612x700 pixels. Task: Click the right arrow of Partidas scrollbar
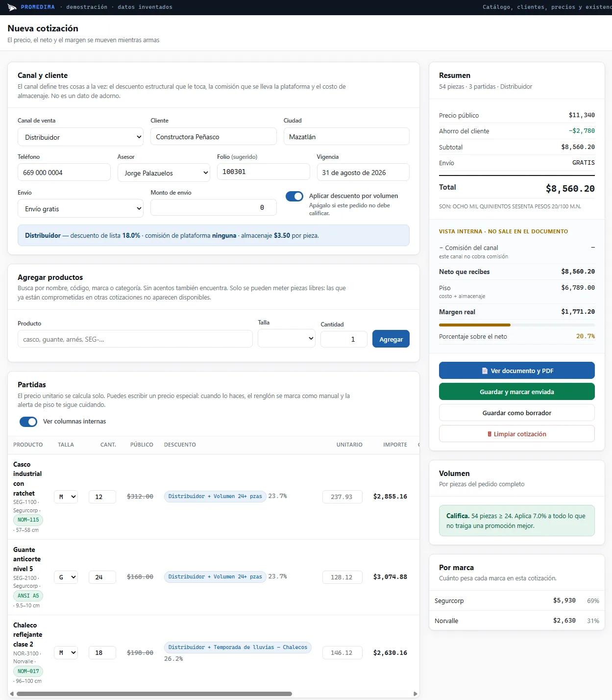pos(416,694)
